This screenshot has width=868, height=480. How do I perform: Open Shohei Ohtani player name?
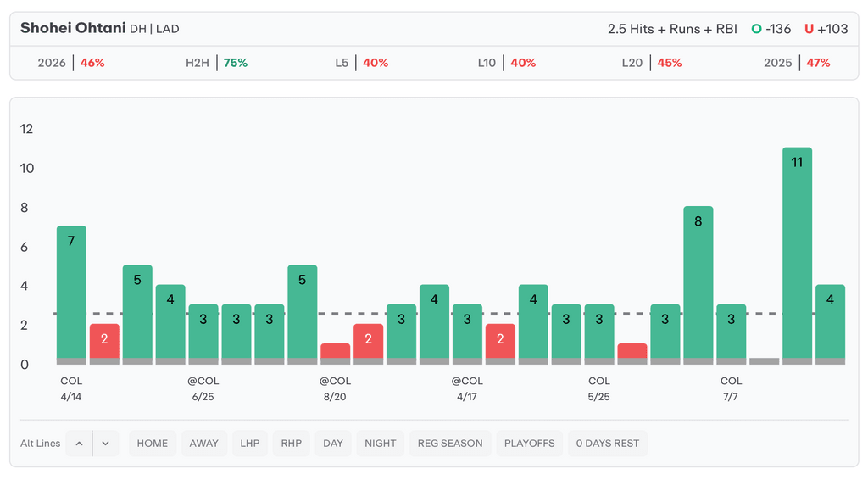(73, 28)
